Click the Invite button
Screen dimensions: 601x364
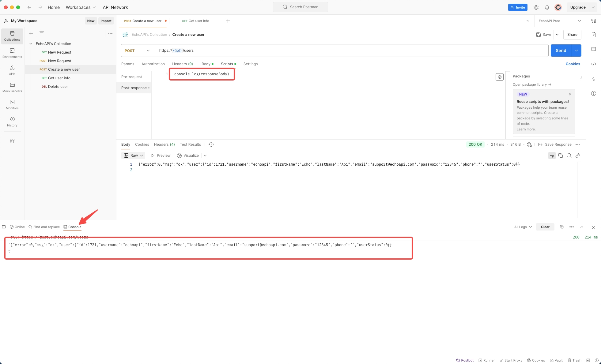point(518,7)
